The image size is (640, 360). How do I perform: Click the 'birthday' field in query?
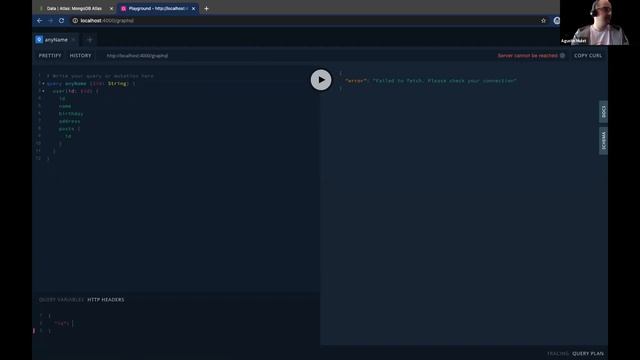(71, 114)
